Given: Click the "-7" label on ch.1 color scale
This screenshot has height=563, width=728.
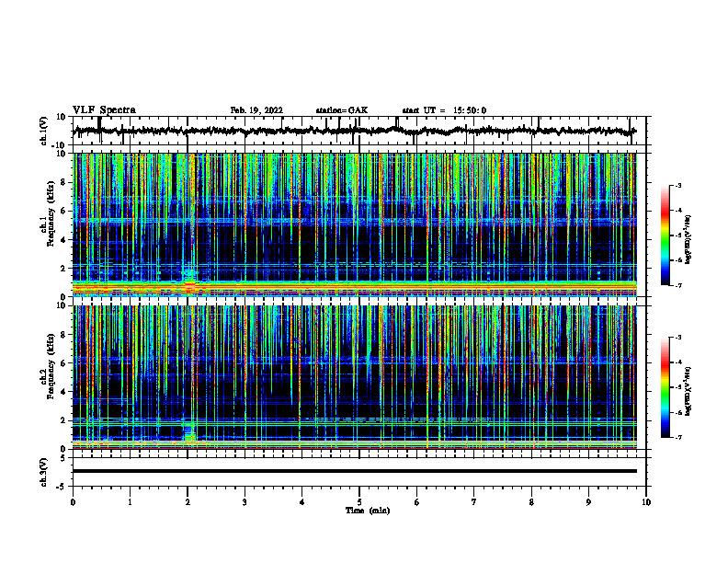Looking at the screenshot, I should (x=677, y=286).
